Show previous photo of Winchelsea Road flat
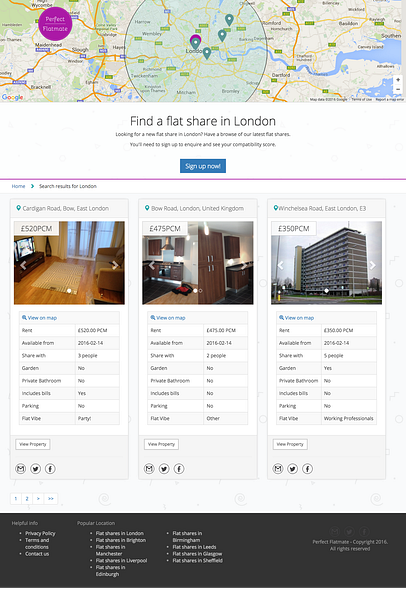This screenshot has width=406, height=600. [281, 265]
